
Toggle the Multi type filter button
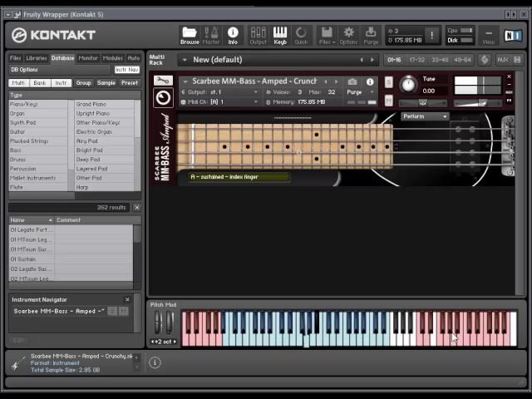click(x=17, y=83)
